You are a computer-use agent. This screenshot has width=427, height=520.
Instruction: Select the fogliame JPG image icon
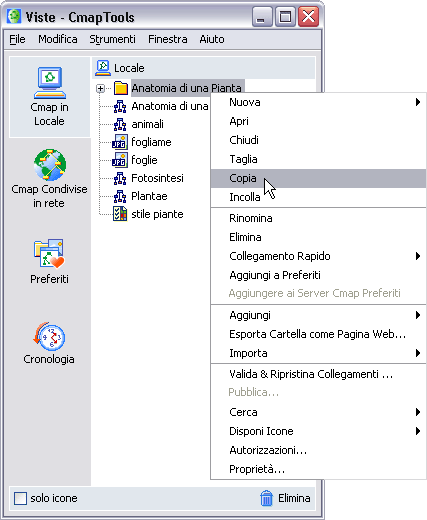[120, 142]
